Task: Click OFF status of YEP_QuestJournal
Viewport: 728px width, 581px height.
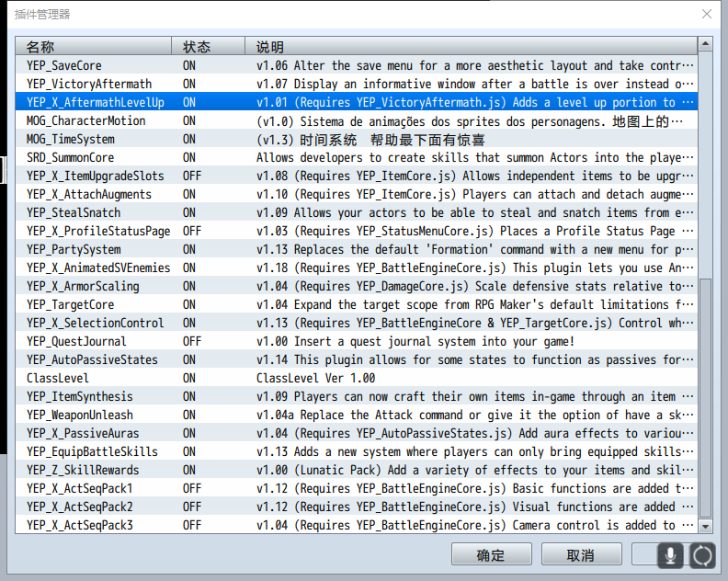Action: (x=192, y=341)
